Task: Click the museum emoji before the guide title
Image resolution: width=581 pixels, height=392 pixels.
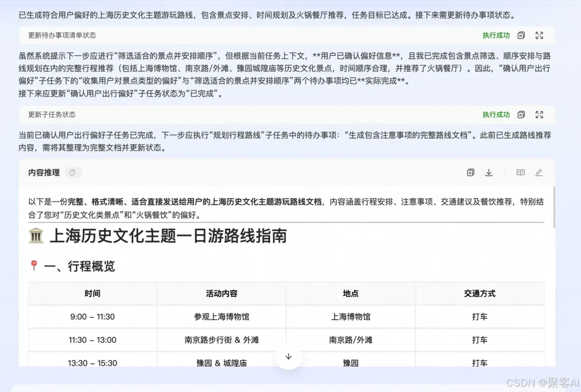Action: pos(36,236)
